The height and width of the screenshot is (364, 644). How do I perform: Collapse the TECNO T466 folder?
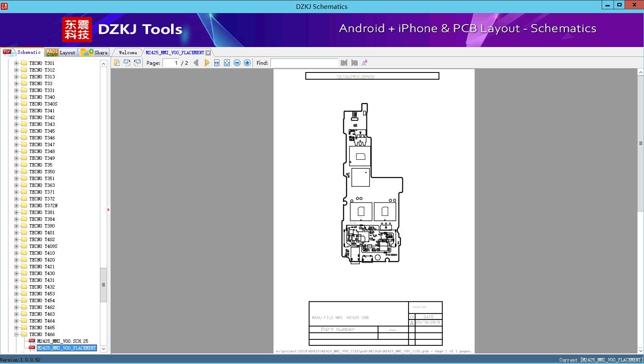coord(16,334)
